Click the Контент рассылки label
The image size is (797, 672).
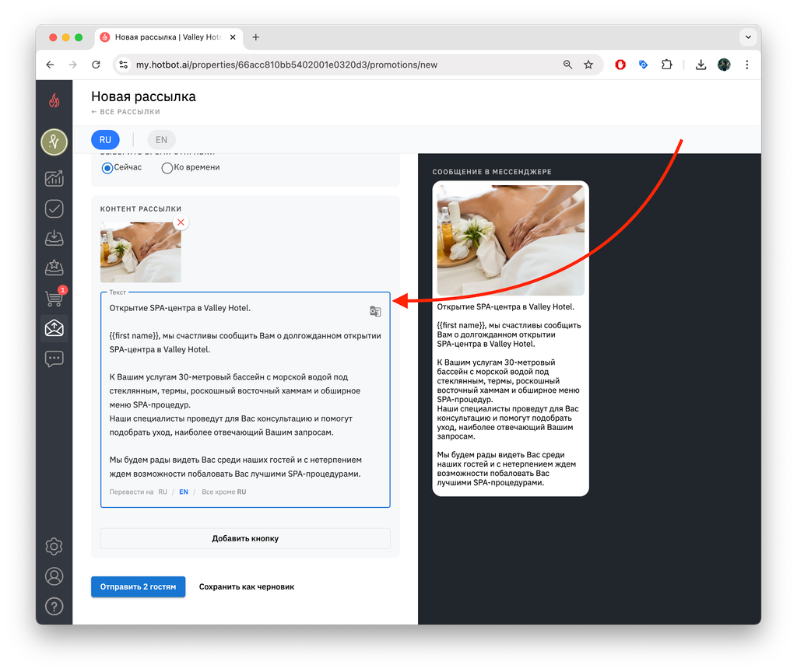[141, 208]
